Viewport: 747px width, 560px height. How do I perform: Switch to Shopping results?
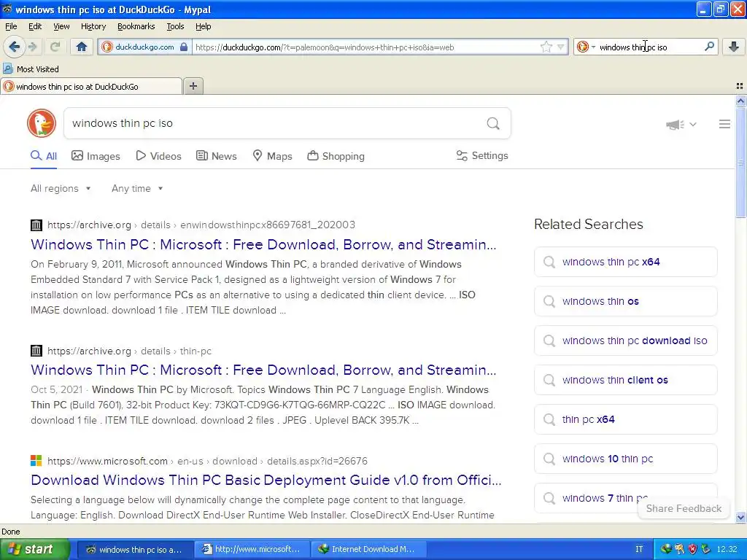pos(336,156)
